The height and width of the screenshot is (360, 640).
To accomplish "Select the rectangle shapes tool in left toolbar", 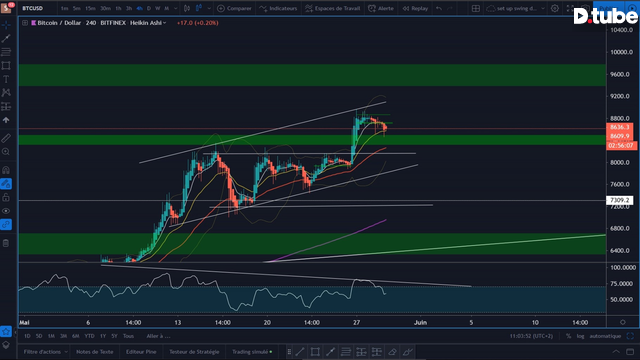I will [6, 65].
